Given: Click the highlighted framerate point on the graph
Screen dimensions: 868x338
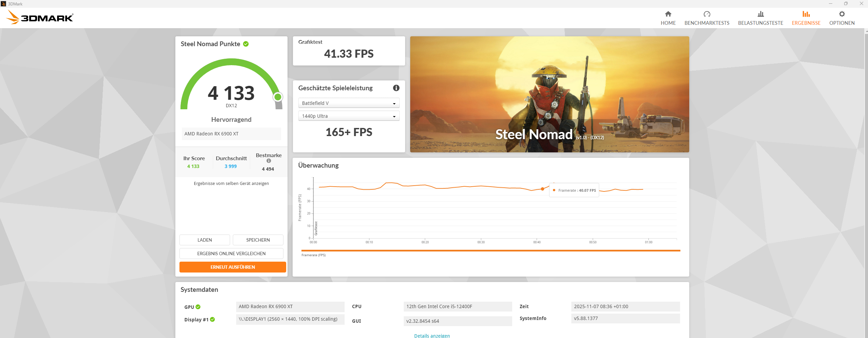Looking at the screenshot, I should pos(542,189).
